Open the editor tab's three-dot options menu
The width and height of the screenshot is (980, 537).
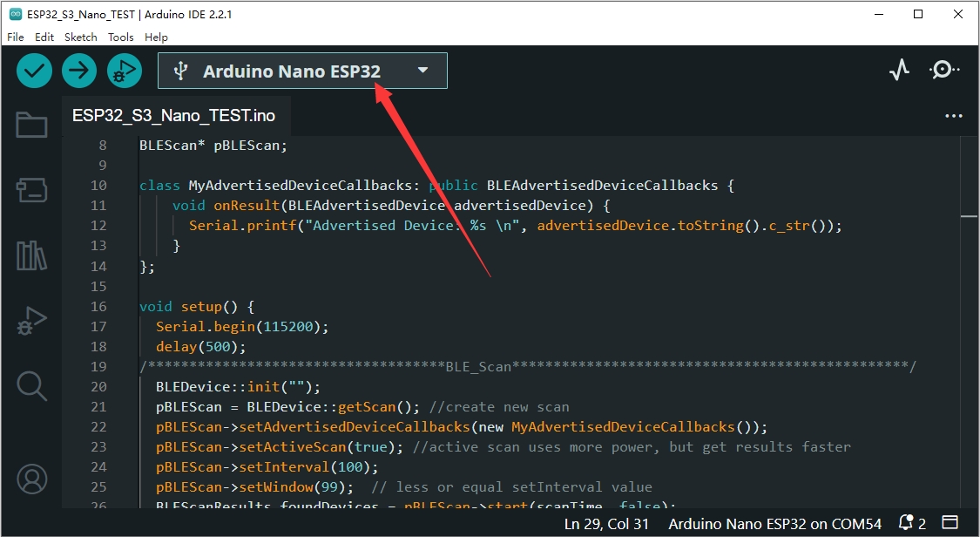[x=954, y=116]
